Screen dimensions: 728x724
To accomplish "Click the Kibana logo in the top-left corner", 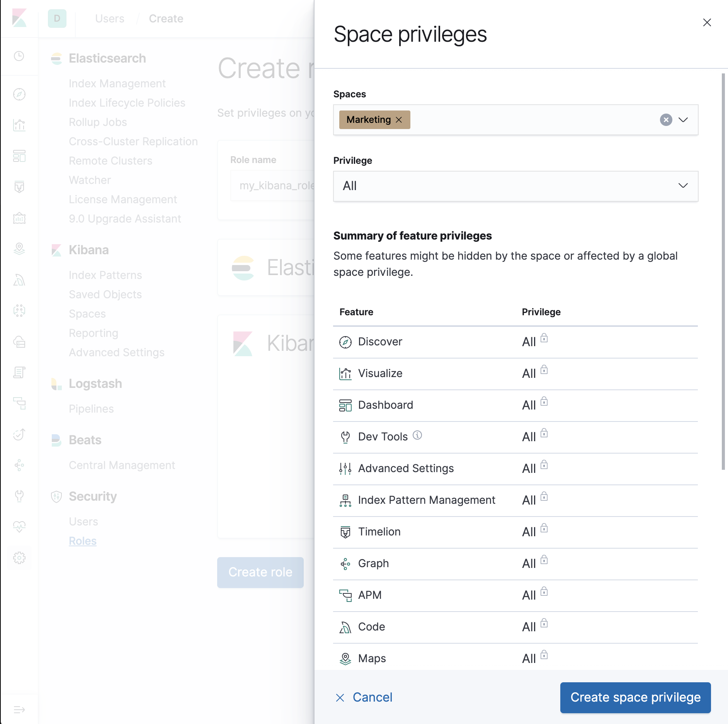I will [20, 18].
